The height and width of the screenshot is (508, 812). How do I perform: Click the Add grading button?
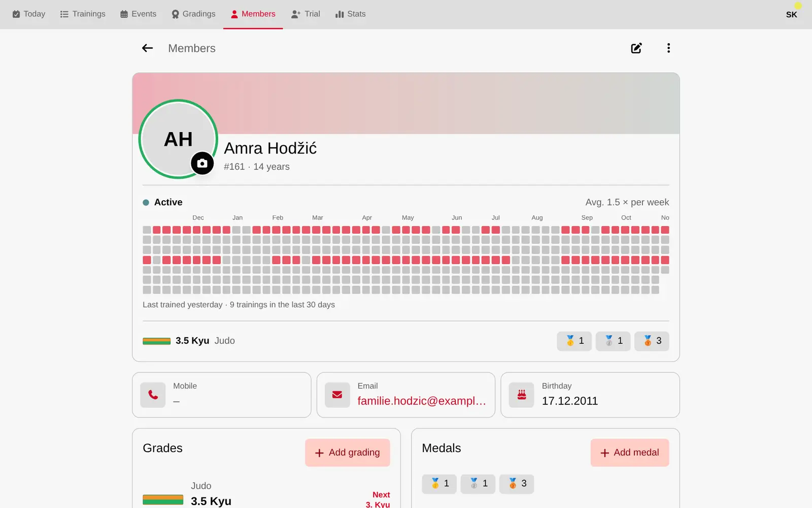click(x=348, y=453)
